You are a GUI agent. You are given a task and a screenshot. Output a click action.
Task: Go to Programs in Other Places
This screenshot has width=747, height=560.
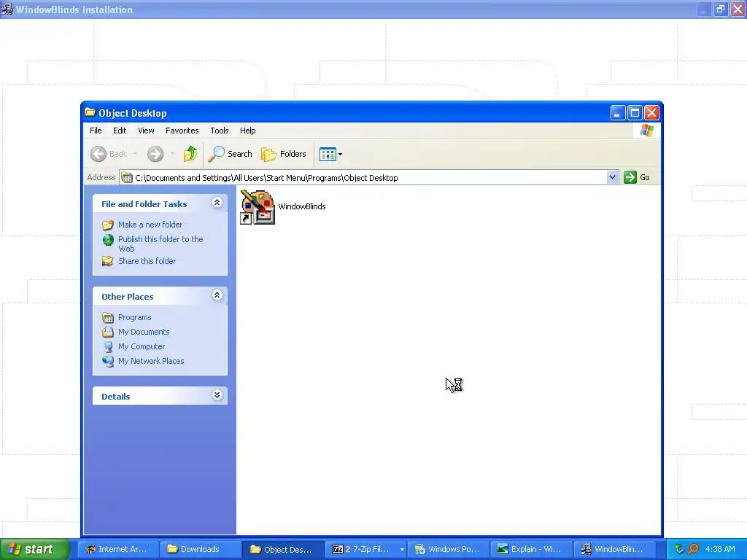134,317
